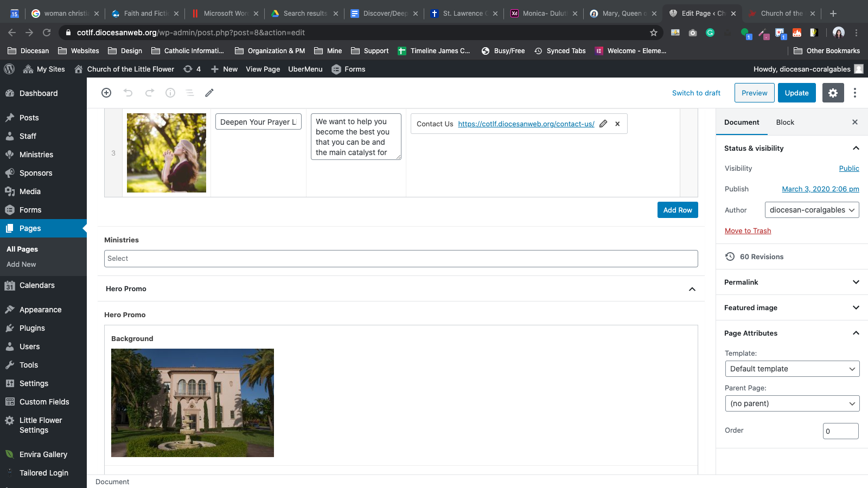Click the Ministries Select field
Screen dimensions: 868x488
point(400,259)
